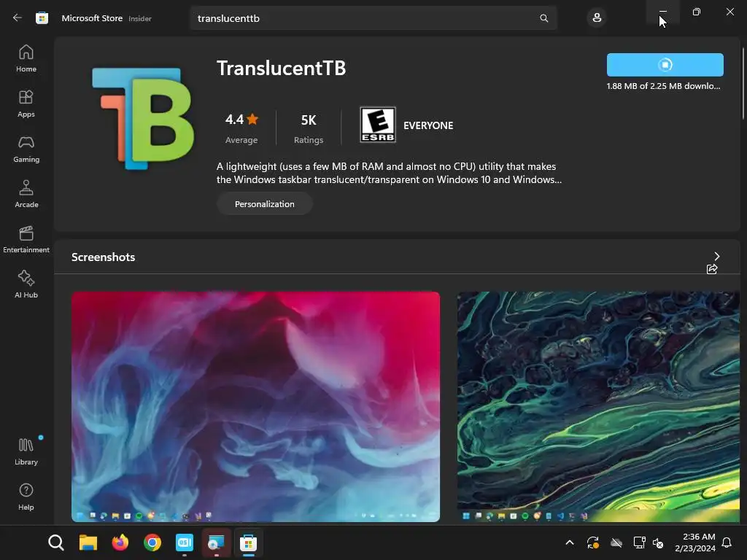Image resolution: width=747 pixels, height=560 pixels.
Task: Click the share icon below the chevron
Action: coord(712,269)
